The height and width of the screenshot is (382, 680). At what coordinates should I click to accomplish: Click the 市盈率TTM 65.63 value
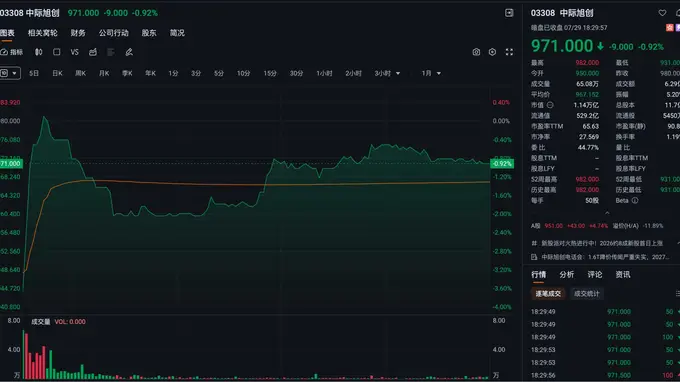(591, 126)
